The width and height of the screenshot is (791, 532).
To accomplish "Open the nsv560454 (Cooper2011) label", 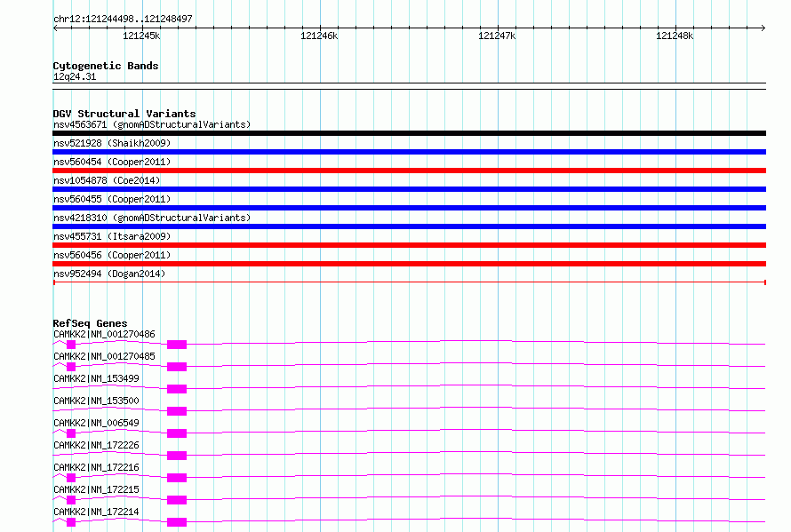I will 112,162.
